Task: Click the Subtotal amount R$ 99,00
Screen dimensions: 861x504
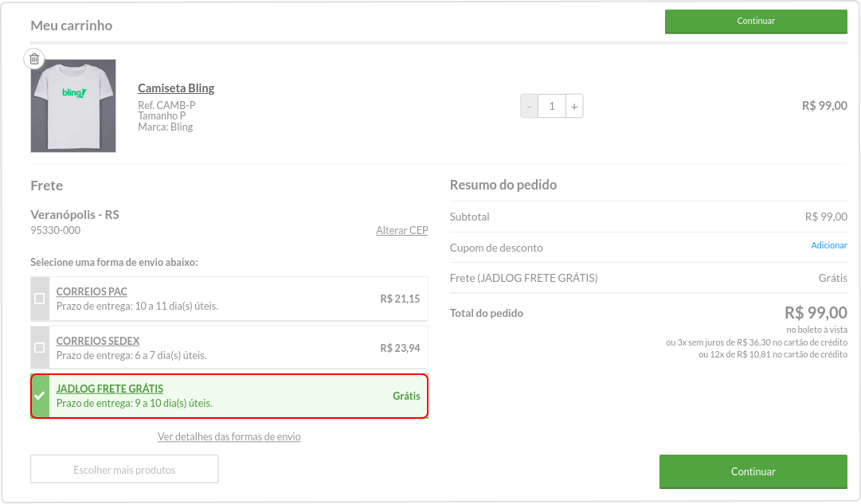Action: coord(826,217)
